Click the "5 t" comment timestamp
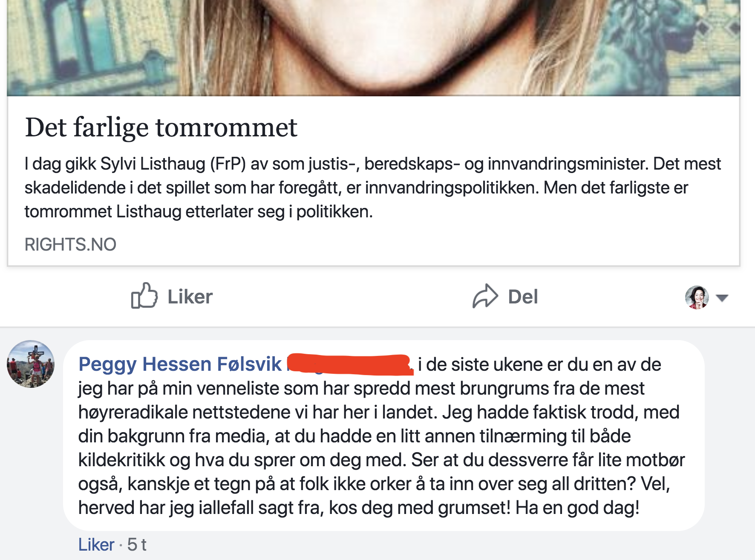The height and width of the screenshot is (560, 755). click(x=137, y=545)
